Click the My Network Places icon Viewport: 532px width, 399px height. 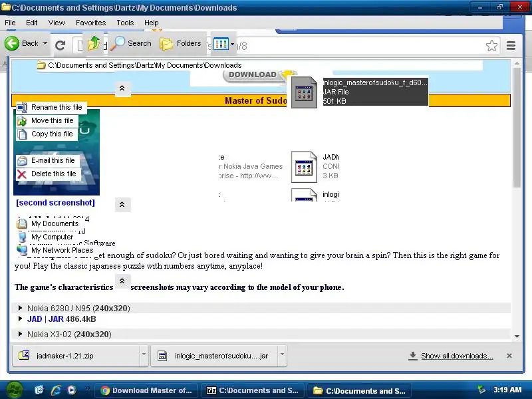coord(22,251)
